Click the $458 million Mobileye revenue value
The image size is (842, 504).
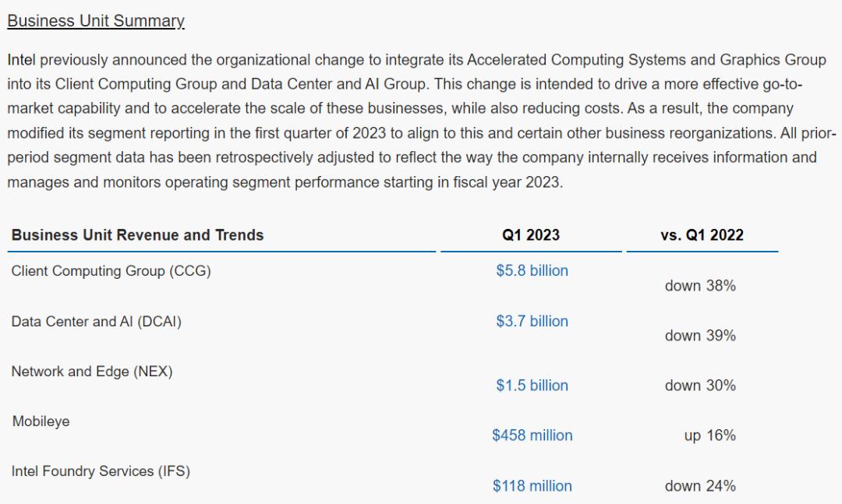[x=532, y=435]
